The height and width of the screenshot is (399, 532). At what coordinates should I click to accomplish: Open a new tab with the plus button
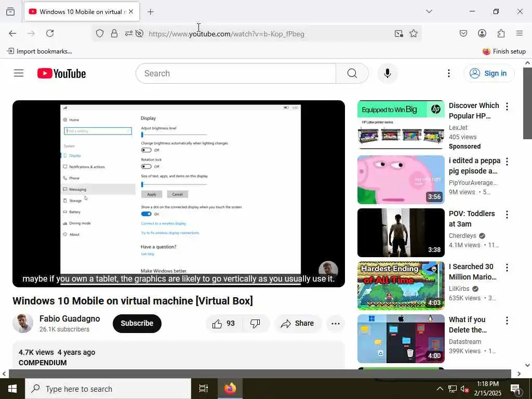coord(151,12)
